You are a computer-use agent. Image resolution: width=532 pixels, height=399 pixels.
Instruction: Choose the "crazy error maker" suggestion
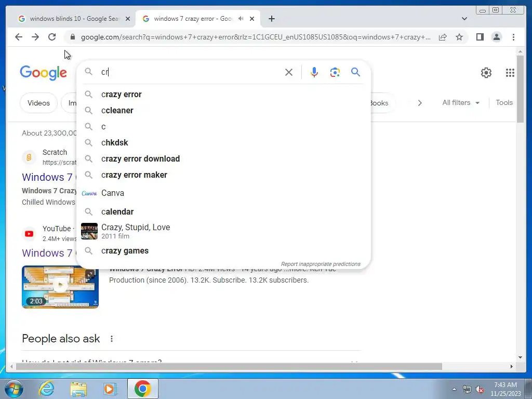point(223,175)
